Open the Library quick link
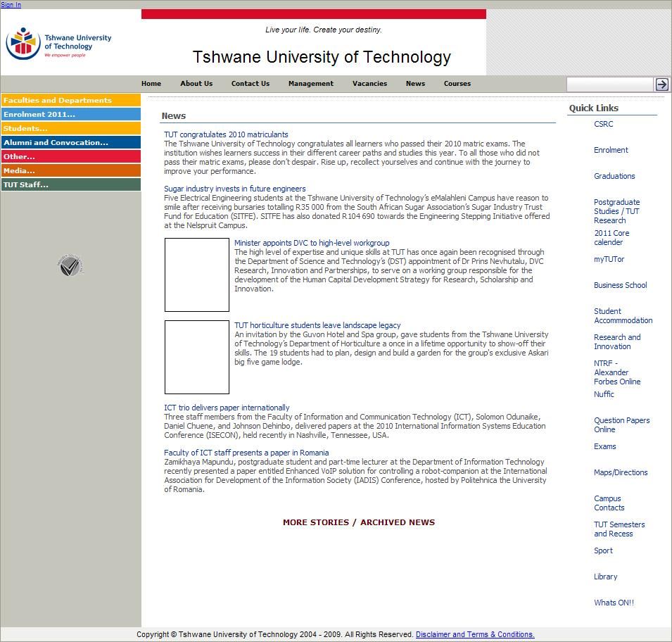The height and width of the screenshot is (642, 672). tap(606, 577)
